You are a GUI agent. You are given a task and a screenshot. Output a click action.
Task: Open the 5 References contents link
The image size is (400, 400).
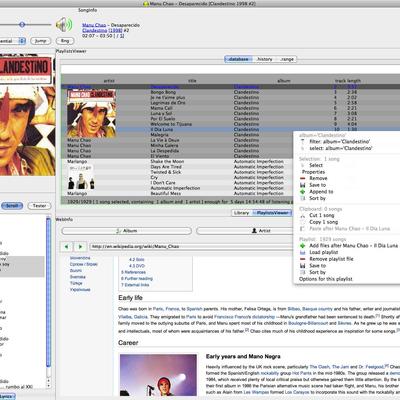(x=133, y=272)
